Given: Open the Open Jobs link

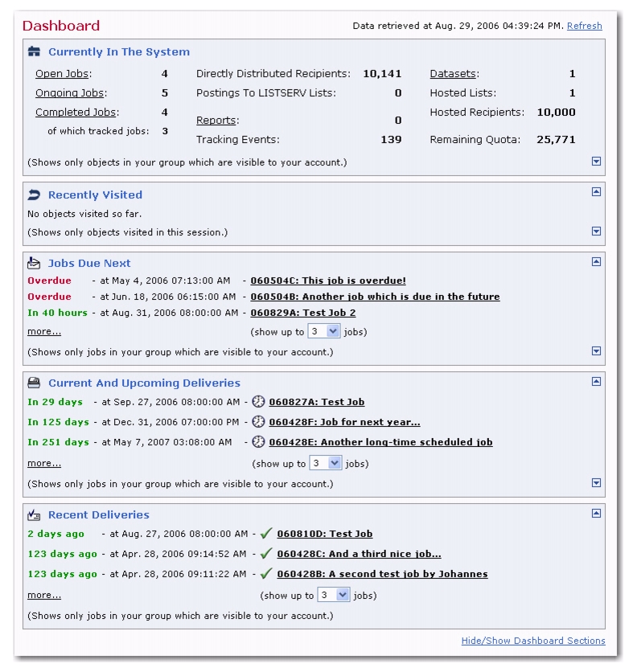Looking at the screenshot, I should [62, 74].
